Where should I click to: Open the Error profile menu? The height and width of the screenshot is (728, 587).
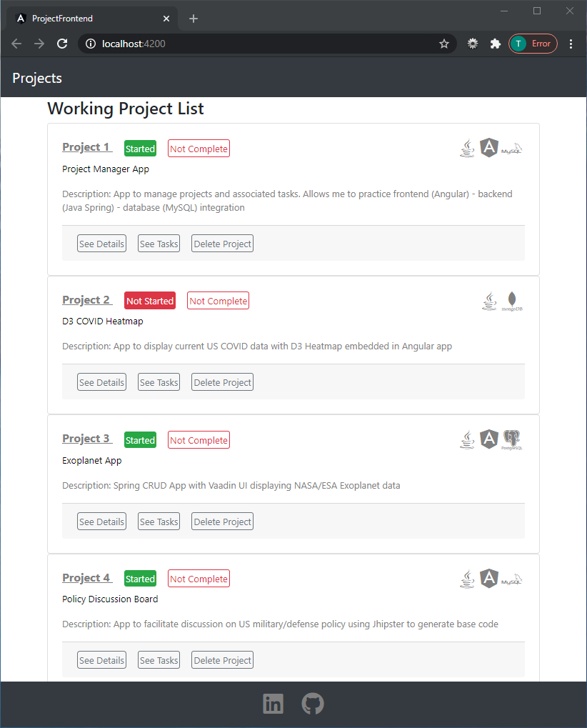pos(533,44)
